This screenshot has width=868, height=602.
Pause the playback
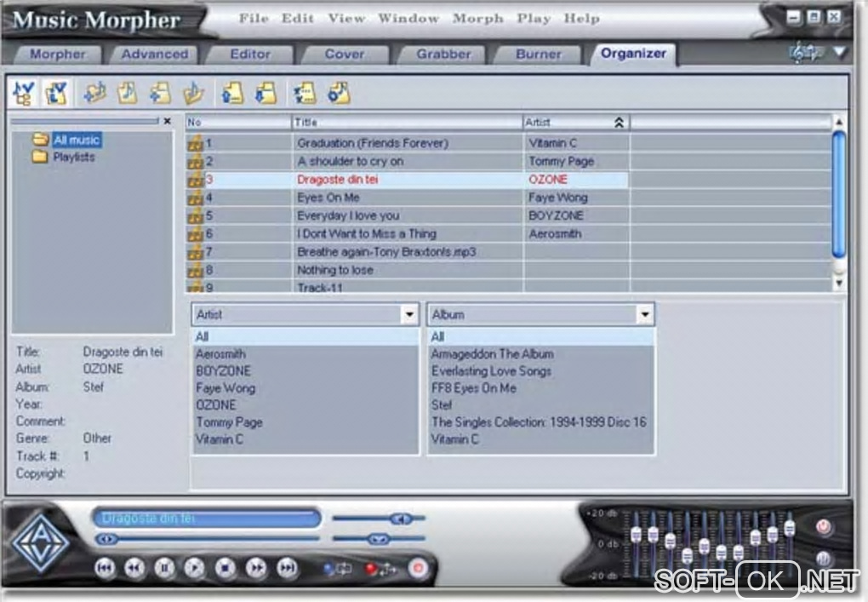[x=164, y=568]
